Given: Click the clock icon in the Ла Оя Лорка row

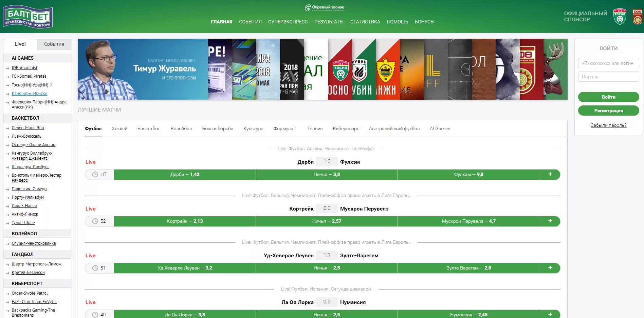Looking at the screenshot, I should pyautogui.click(x=95, y=315).
